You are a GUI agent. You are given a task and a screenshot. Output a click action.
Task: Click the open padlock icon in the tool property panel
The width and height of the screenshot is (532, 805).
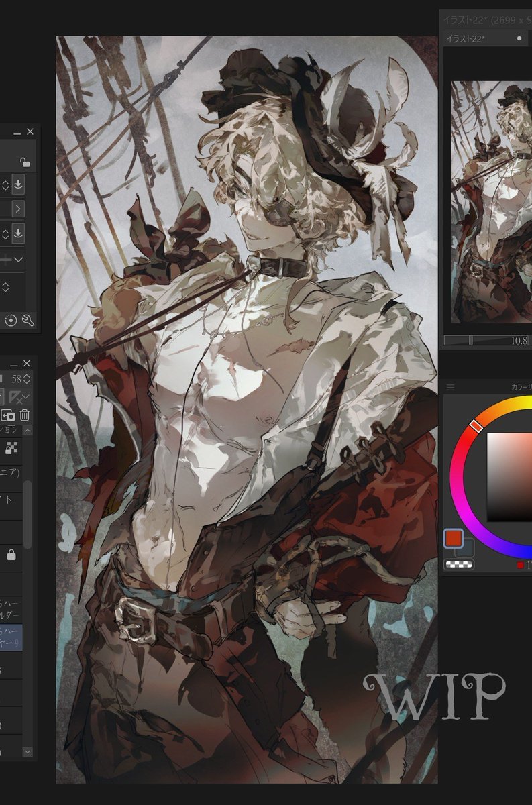[x=24, y=162]
